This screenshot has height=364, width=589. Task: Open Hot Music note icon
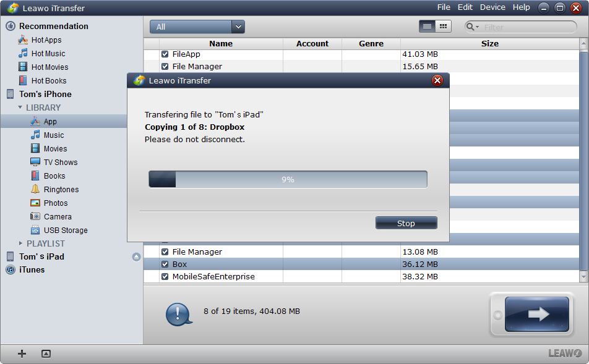coord(23,53)
